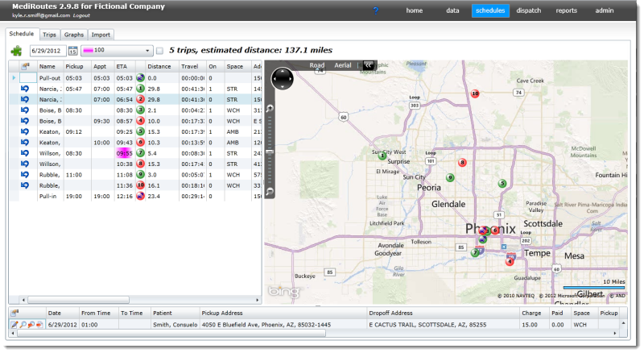
Task: Click the Logout link
Action: [x=81, y=16]
